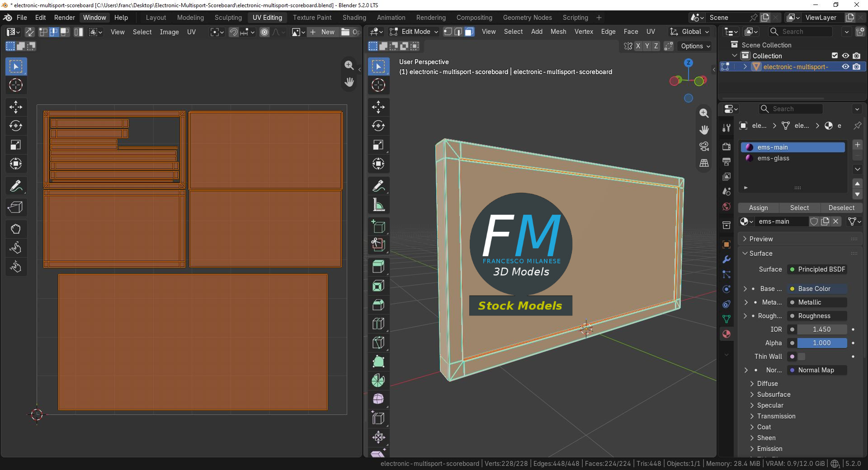Select the Annotate tool in the UV editor
Image resolution: width=868 pixels, height=470 pixels.
(x=16, y=186)
